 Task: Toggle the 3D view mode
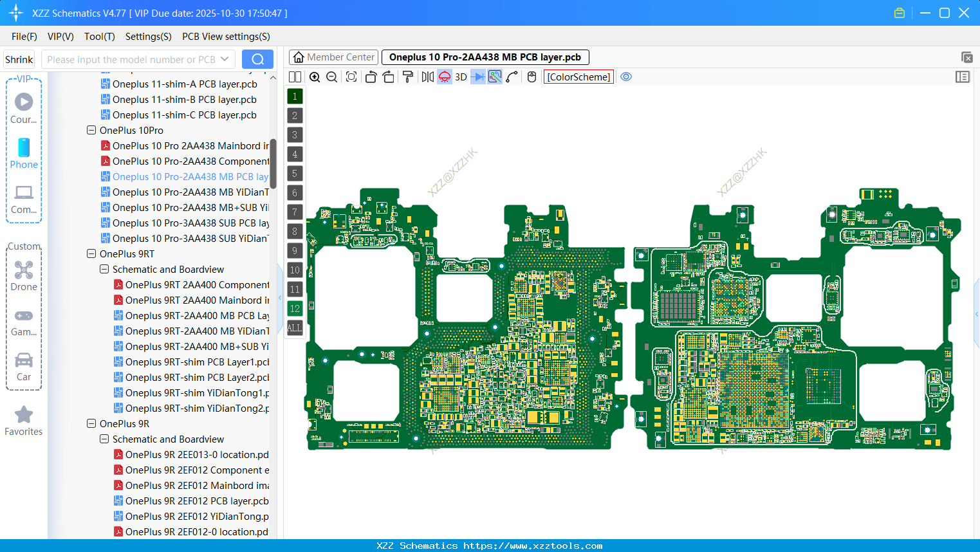461,77
